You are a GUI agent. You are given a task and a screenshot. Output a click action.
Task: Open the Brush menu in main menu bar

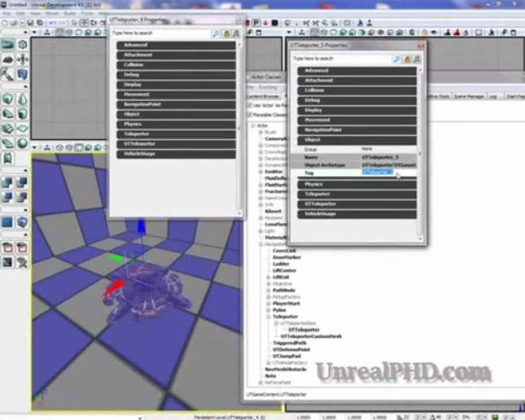[x=52, y=13]
